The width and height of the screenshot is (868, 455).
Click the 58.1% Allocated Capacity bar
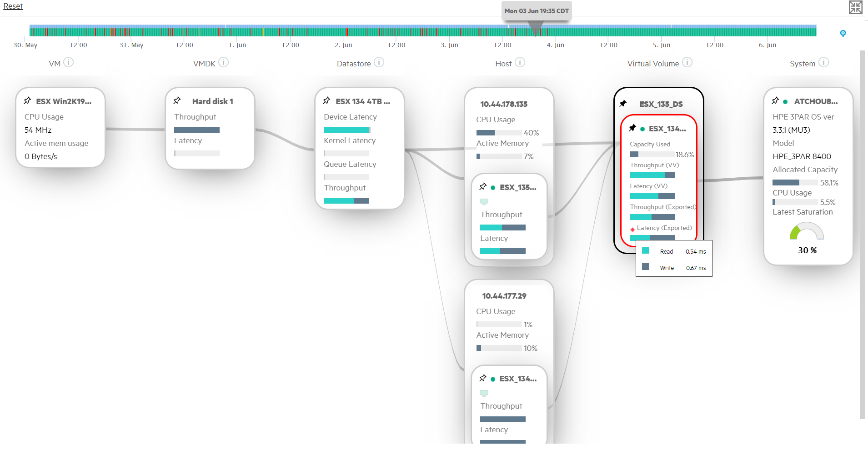tap(795, 182)
